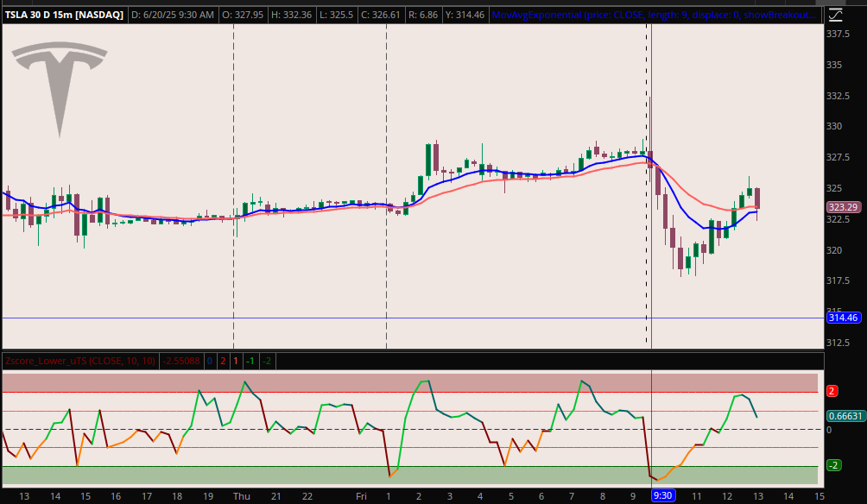The height and width of the screenshot is (504, 867).
Task: Click the green -2 bubble on Zscore axis
Action: (x=834, y=465)
